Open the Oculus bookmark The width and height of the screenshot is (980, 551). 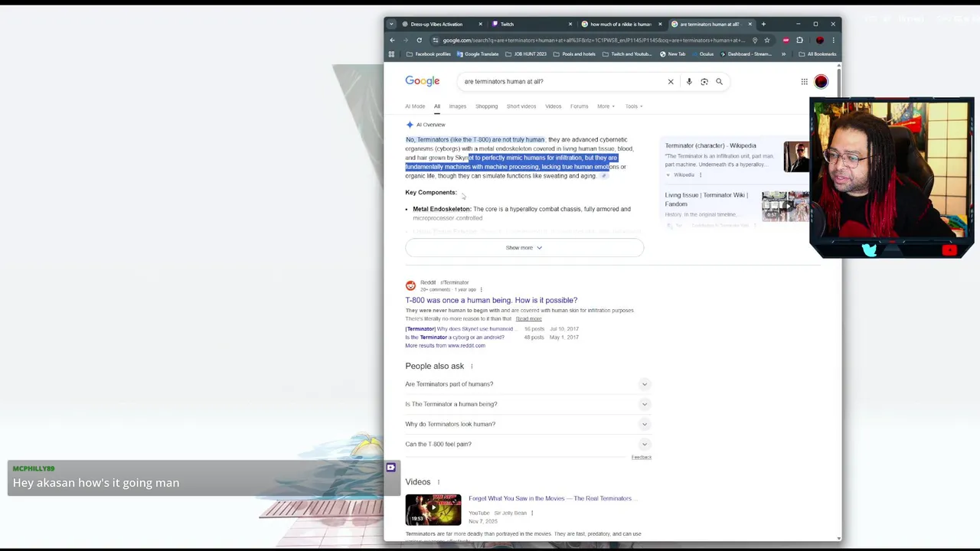coord(703,54)
